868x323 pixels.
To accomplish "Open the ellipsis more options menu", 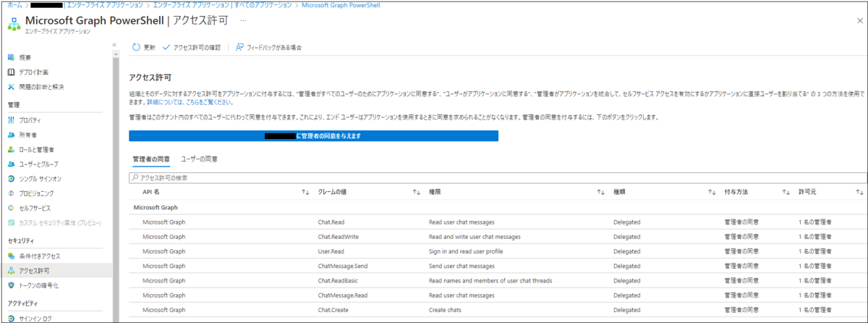I will [243, 20].
